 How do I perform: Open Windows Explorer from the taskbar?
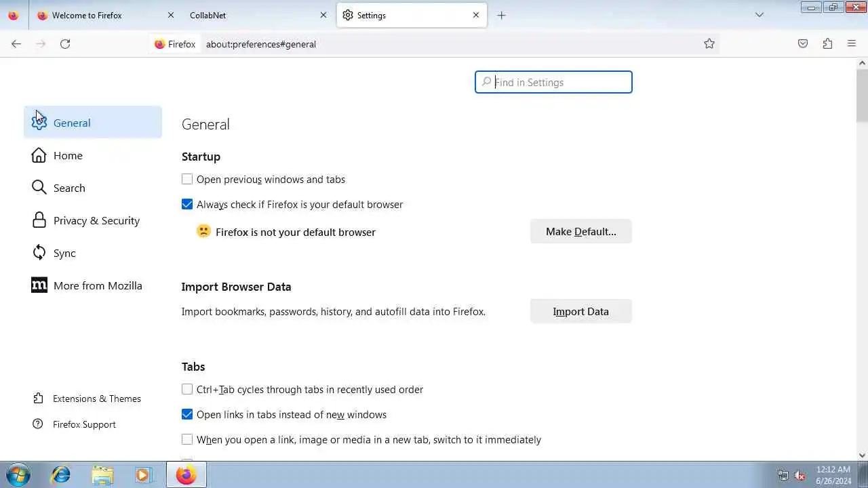(x=102, y=475)
